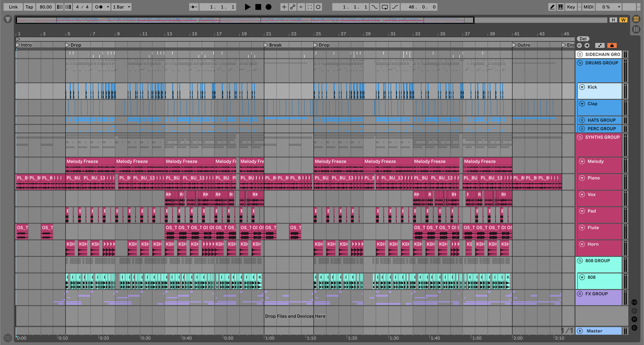Fold the DRUMS GROUP track

point(580,63)
